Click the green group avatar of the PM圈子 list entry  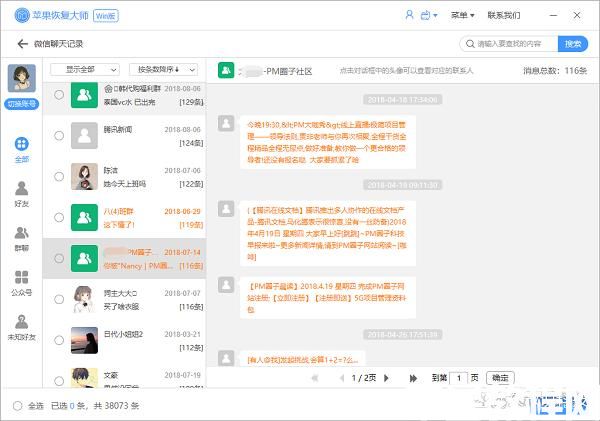pos(85,258)
